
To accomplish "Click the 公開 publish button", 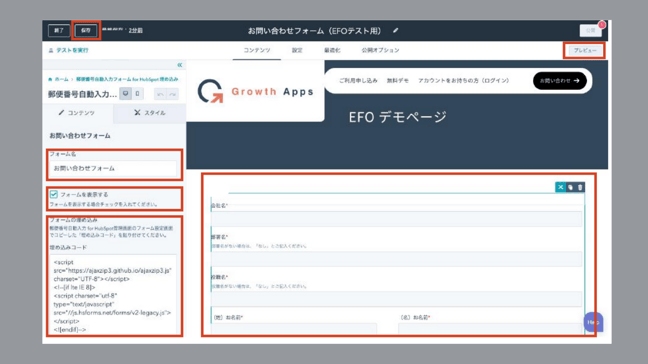I will pyautogui.click(x=590, y=31).
